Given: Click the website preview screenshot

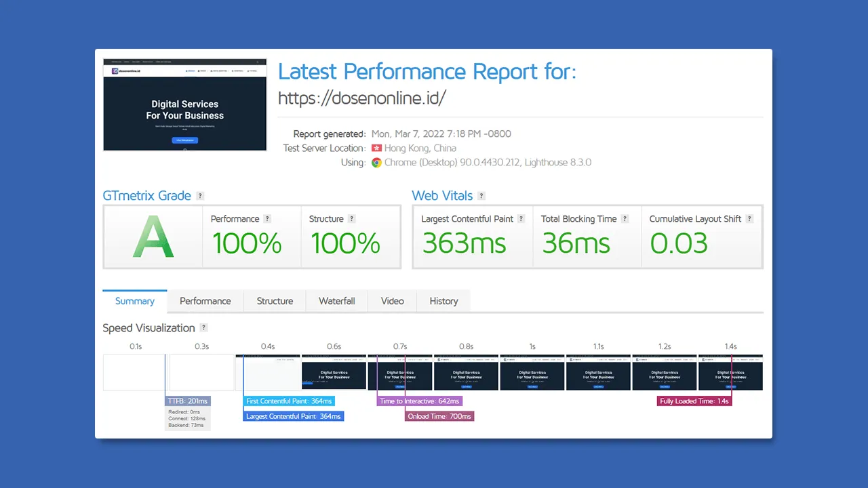Looking at the screenshot, I should click(184, 104).
